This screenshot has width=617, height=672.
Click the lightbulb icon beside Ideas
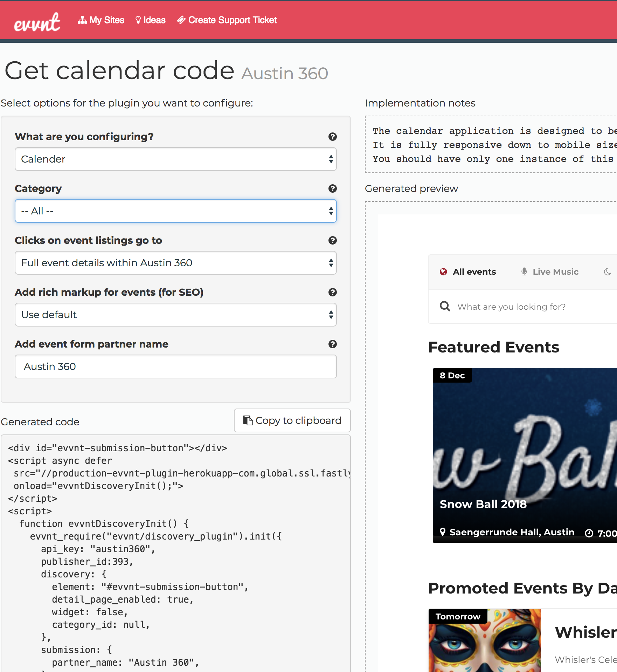point(138,20)
